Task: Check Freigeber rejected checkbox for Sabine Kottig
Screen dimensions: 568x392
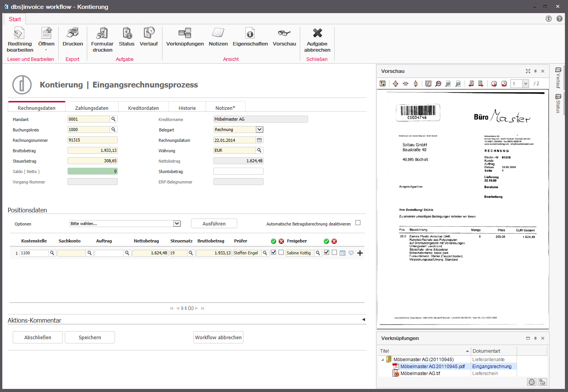Action: tap(334, 252)
